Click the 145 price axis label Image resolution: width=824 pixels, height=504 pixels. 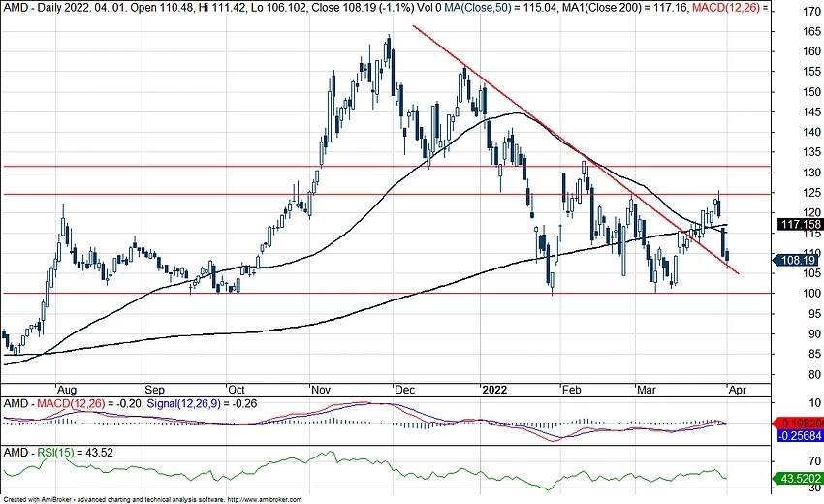tap(811, 111)
